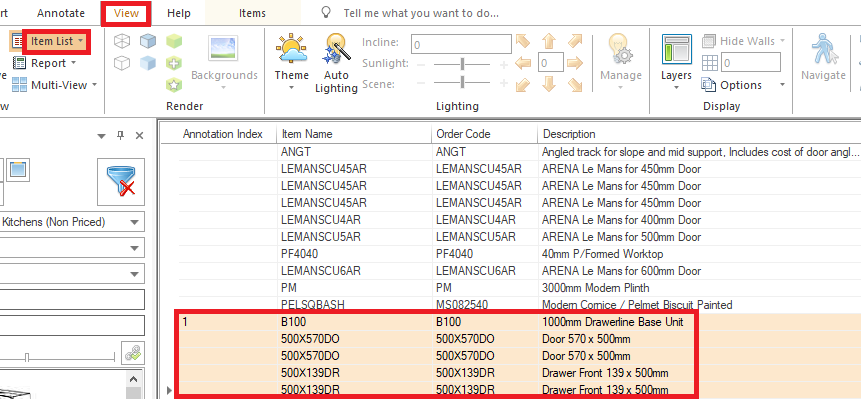Viewport: 861px width, 399px height.
Task: Open the Theme lighting icon
Action: (x=292, y=49)
